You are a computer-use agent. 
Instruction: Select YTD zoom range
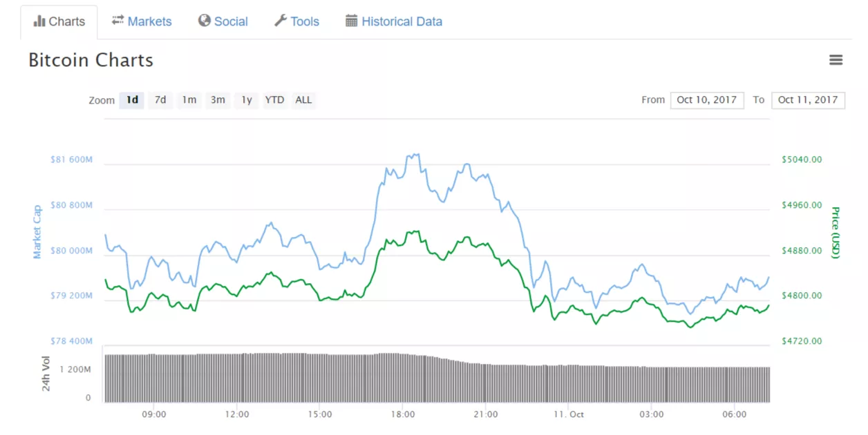pyautogui.click(x=274, y=100)
